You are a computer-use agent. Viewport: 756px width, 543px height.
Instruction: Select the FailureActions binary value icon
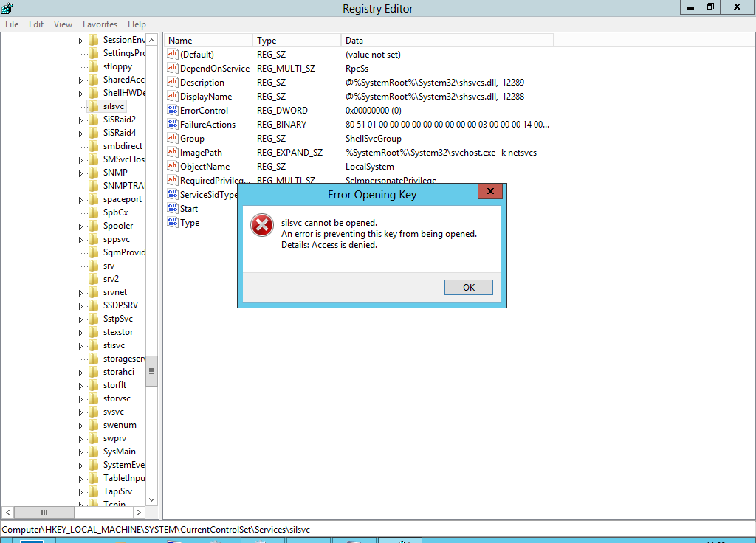pyautogui.click(x=173, y=125)
